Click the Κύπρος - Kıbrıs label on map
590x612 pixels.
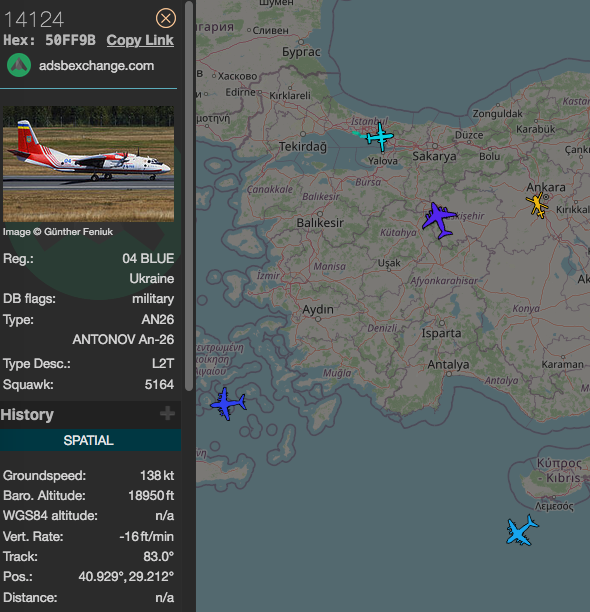[x=560, y=470]
